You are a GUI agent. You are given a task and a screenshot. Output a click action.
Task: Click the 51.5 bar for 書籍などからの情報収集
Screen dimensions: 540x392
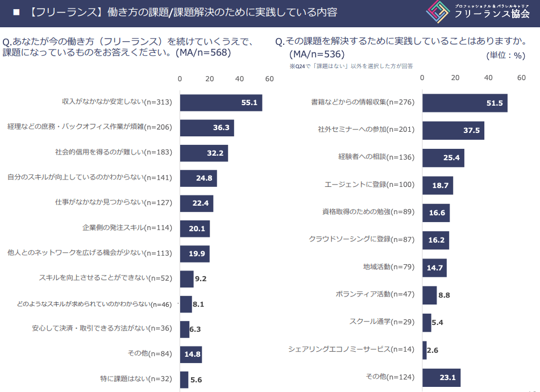click(x=464, y=103)
